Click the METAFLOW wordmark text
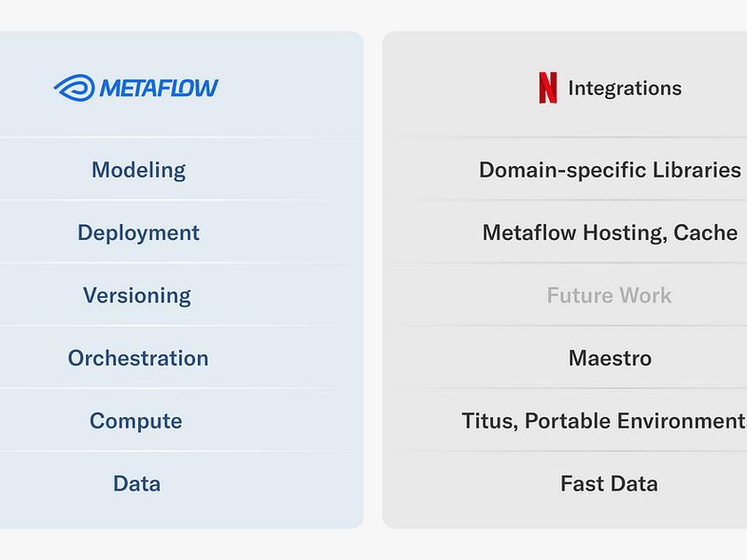The height and width of the screenshot is (560, 747). pyautogui.click(x=159, y=88)
